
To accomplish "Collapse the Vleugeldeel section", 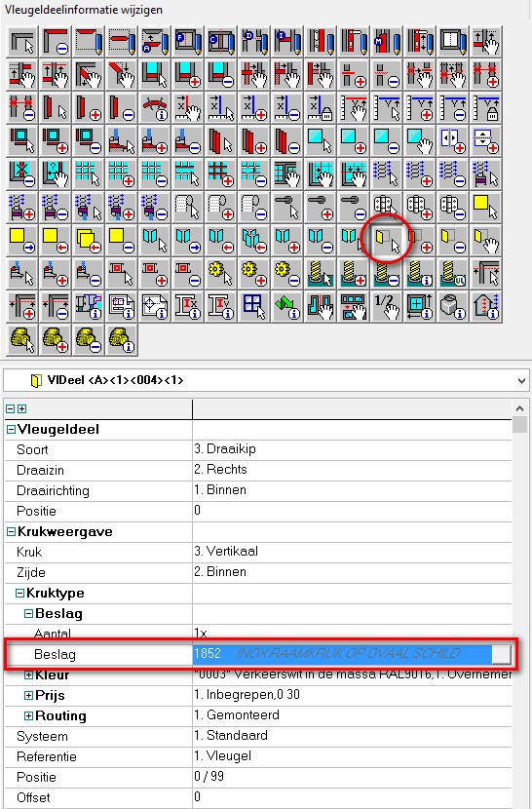I will point(11,429).
